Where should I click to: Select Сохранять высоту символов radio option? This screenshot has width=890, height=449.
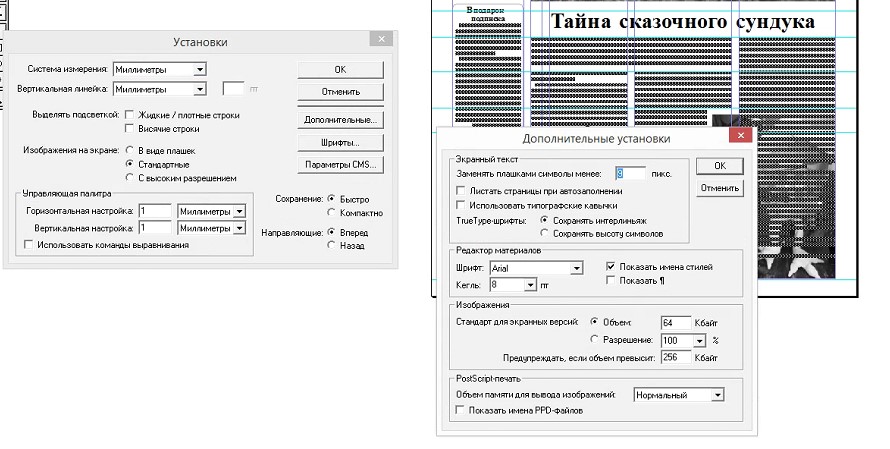pos(544,233)
